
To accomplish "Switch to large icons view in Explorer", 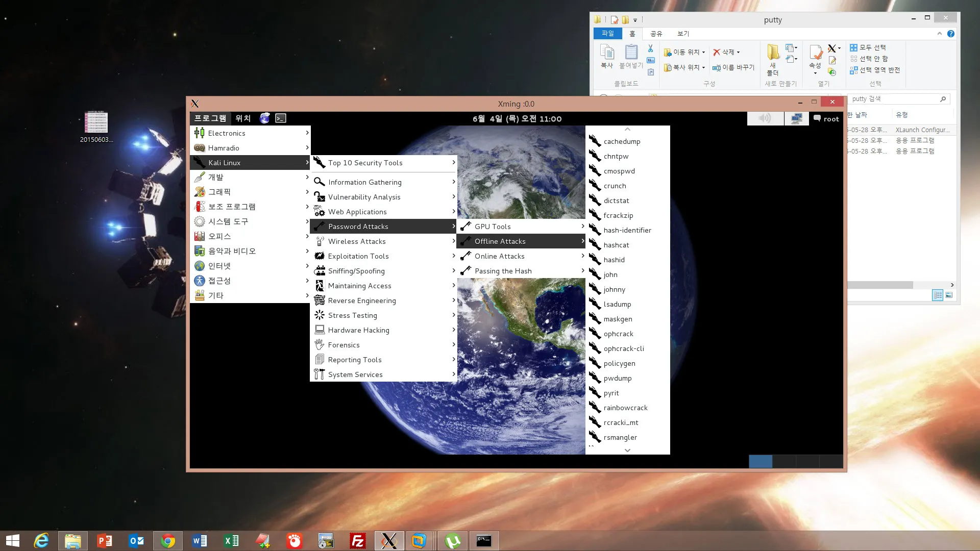I will [x=948, y=295].
